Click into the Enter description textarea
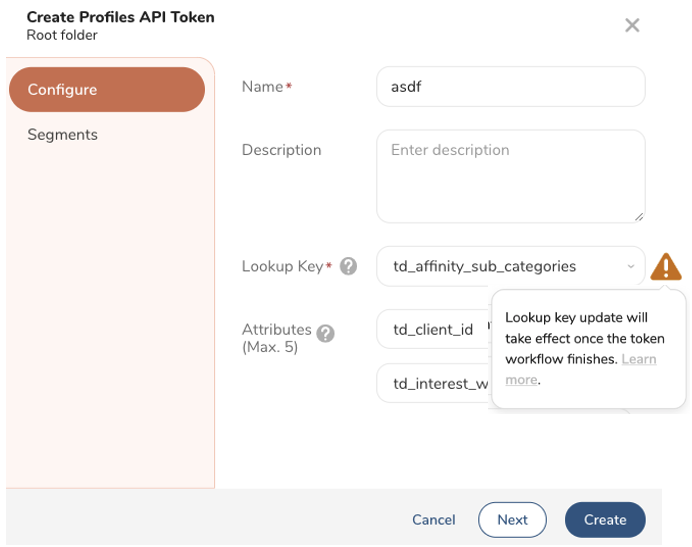This screenshot has height=547, width=692. pyautogui.click(x=510, y=176)
